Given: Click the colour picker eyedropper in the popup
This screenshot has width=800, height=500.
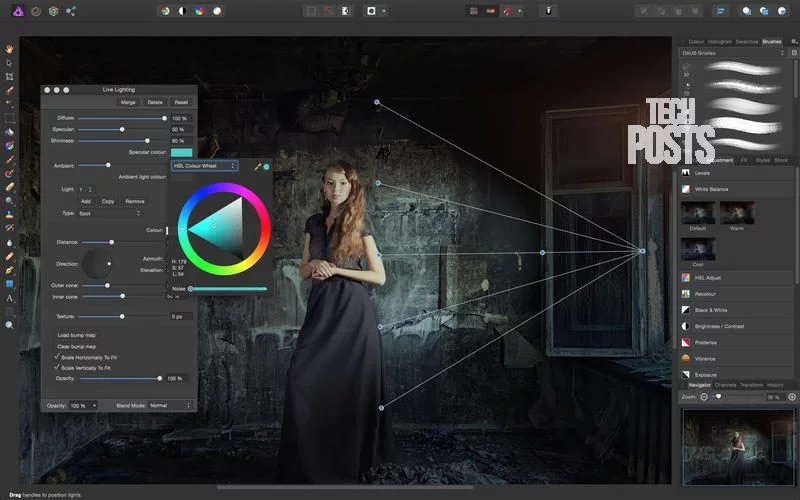Looking at the screenshot, I should click(x=258, y=166).
